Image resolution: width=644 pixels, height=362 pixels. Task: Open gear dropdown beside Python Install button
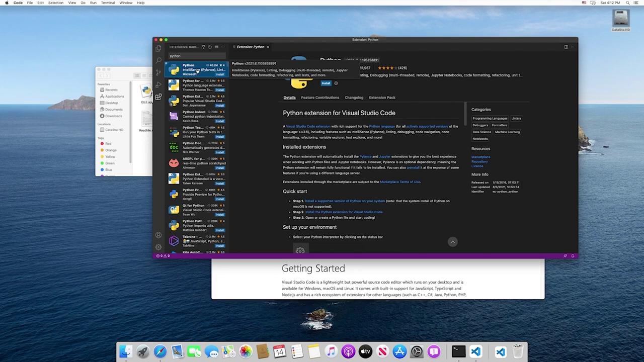tap(336, 83)
